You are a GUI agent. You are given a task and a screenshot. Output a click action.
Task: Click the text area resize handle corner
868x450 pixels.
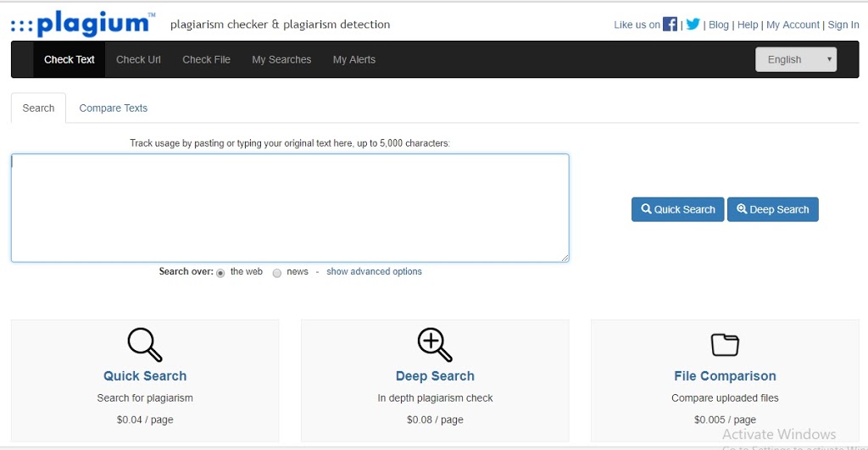565,258
